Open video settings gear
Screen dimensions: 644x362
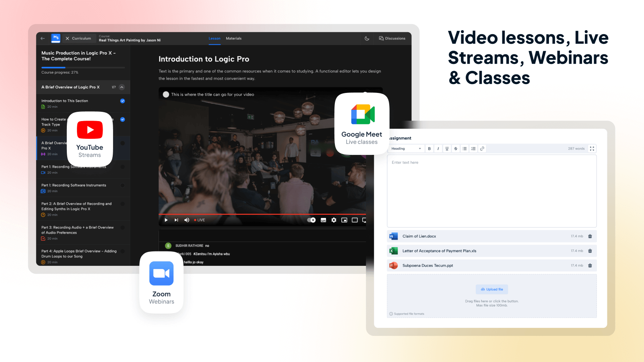(x=334, y=220)
